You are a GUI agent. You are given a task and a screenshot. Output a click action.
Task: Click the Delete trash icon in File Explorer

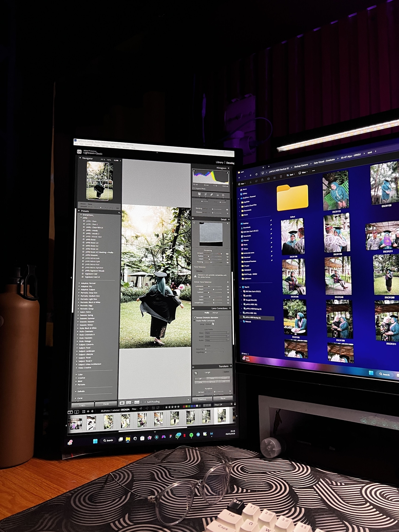point(281,177)
